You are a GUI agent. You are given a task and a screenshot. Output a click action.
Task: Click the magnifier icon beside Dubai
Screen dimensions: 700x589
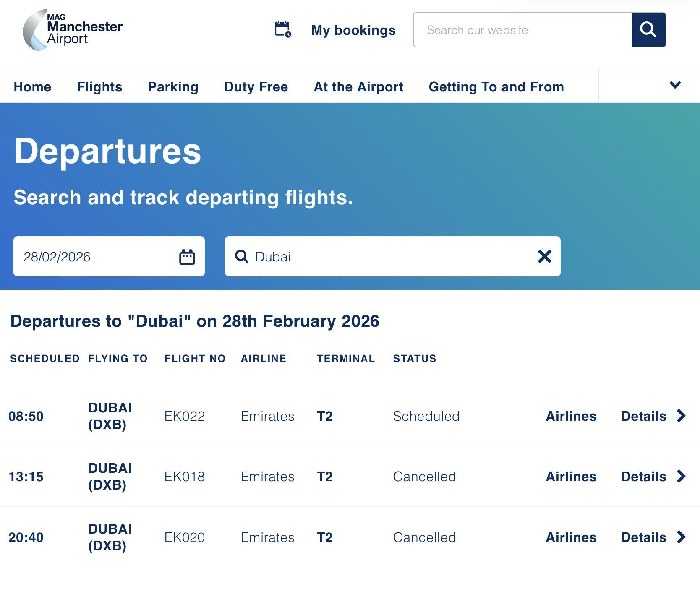pos(242,256)
